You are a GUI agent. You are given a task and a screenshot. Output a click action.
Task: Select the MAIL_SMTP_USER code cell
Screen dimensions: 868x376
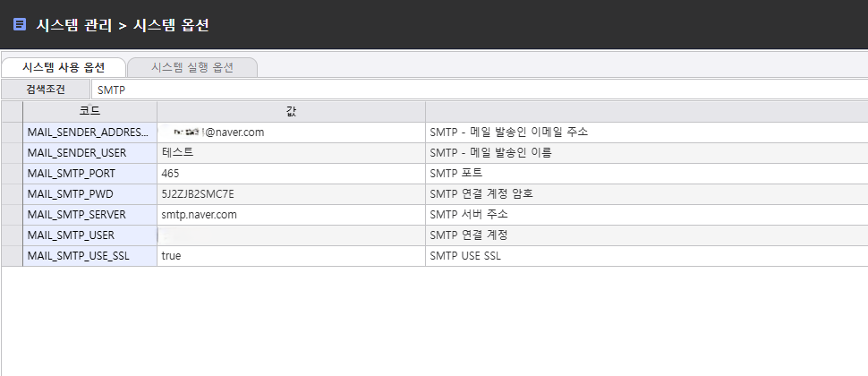point(89,235)
